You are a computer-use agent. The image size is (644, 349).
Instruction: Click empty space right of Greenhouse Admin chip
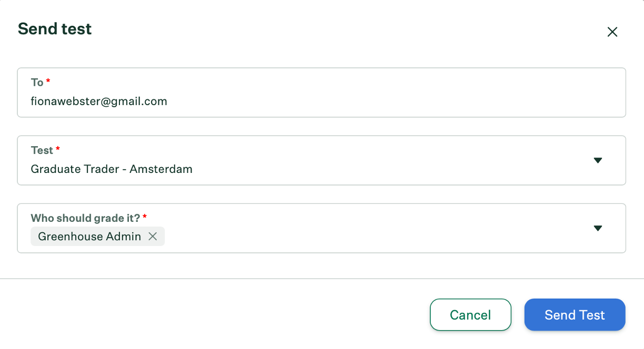(x=368, y=237)
